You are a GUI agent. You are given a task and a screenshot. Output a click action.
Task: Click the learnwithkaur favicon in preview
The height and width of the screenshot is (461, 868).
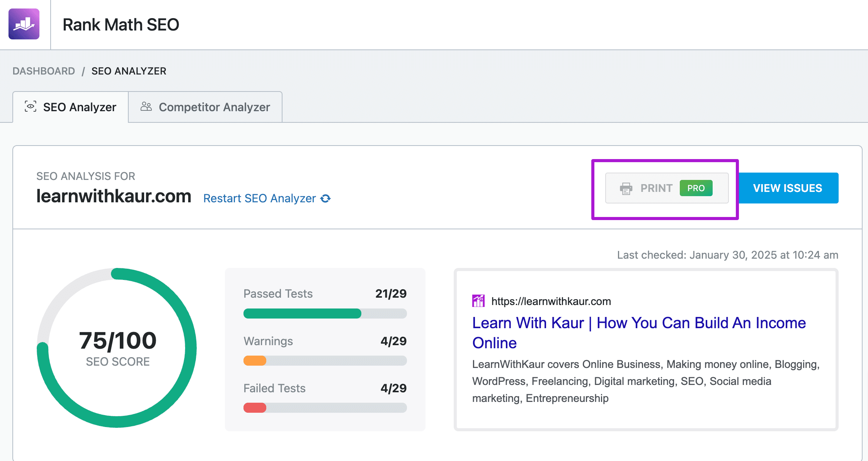[478, 301]
